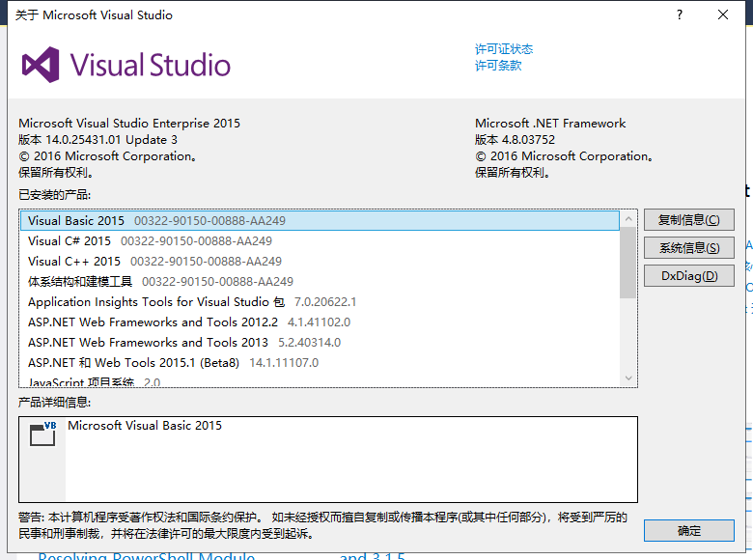Click product list scroll up arrow
This screenshot has height=560, width=753.
(x=628, y=219)
